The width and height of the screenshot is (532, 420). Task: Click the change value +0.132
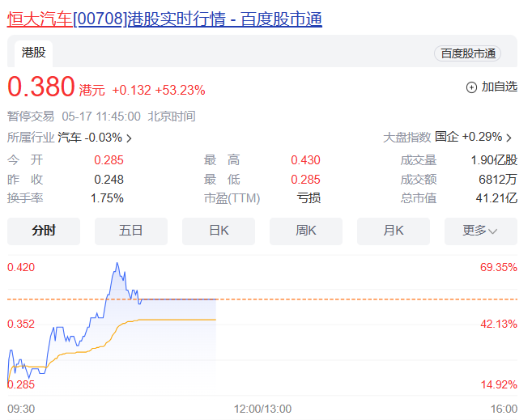pos(132,91)
